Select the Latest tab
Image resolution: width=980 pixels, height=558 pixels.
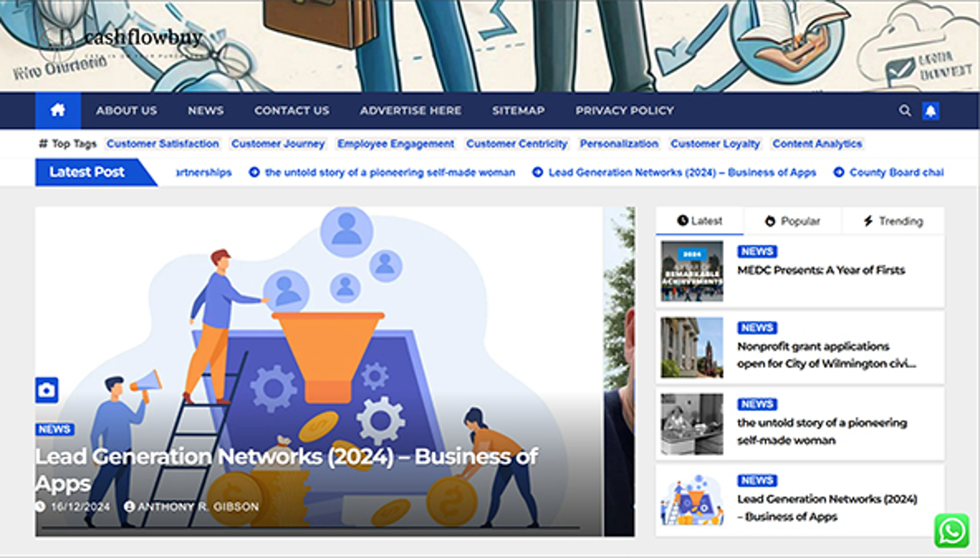click(699, 221)
